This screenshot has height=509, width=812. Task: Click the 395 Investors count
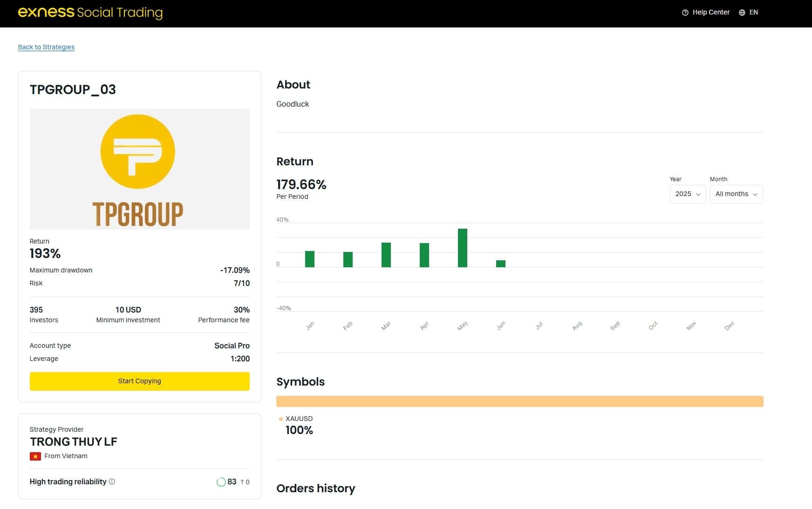(36, 310)
